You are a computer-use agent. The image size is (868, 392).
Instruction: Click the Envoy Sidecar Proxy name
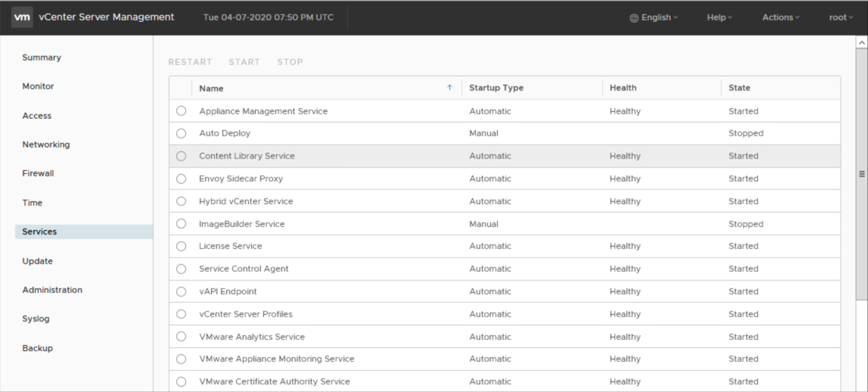click(241, 179)
